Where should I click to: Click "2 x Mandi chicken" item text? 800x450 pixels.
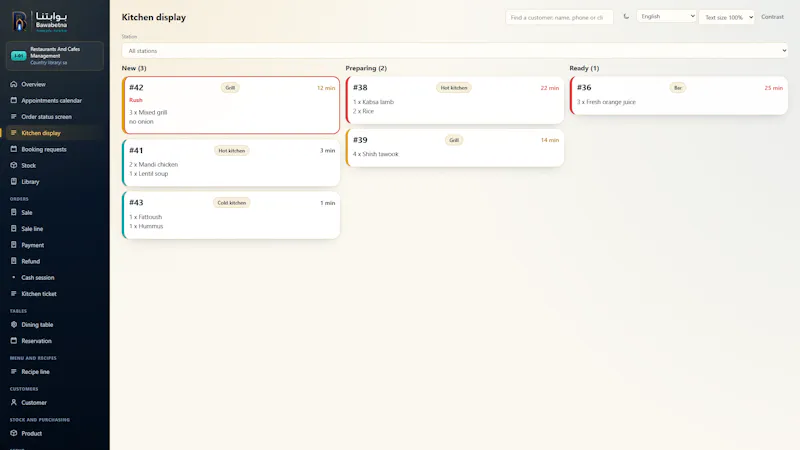pyautogui.click(x=154, y=164)
